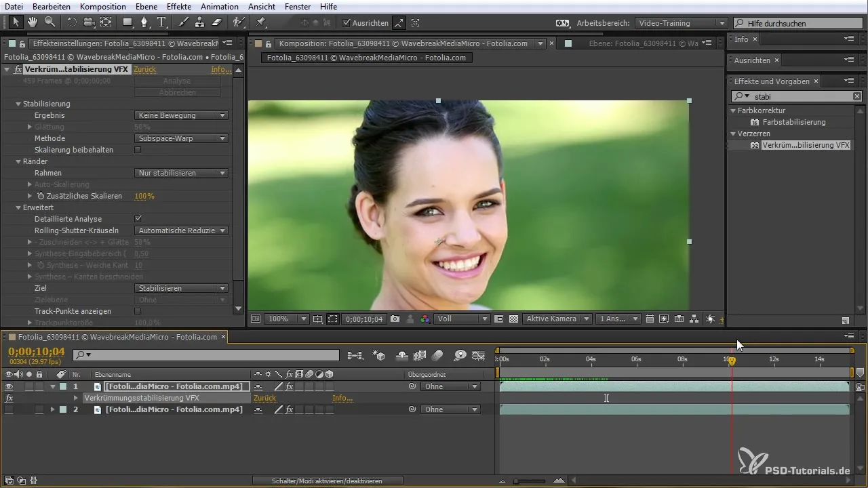
Task: Switch to the Ausrichten panel tab
Action: pyautogui.click(x=752, y=60)
